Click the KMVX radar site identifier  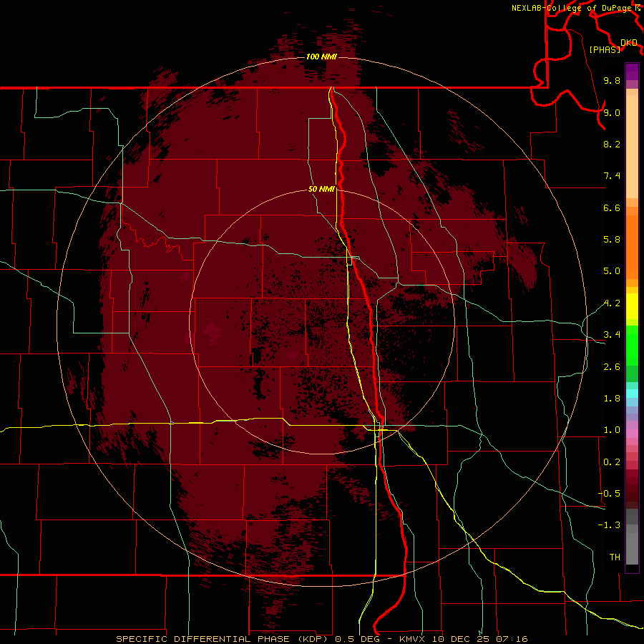click(x=412, y=639)
